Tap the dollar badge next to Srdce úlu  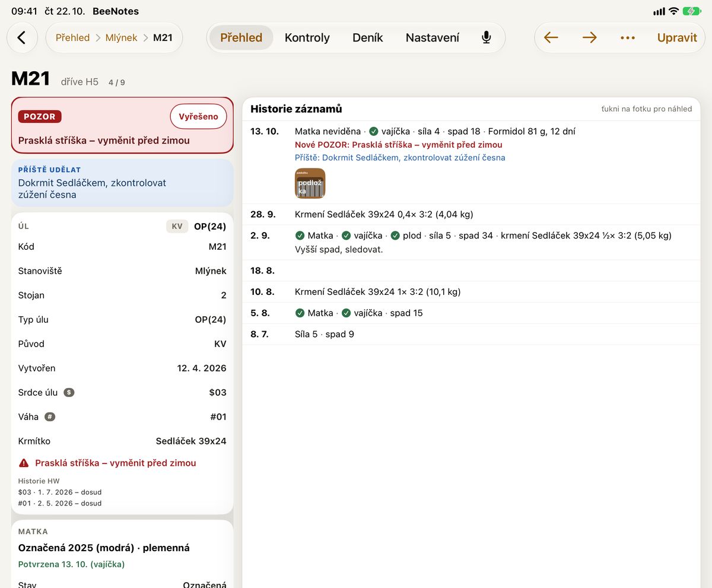pos(69,392)
